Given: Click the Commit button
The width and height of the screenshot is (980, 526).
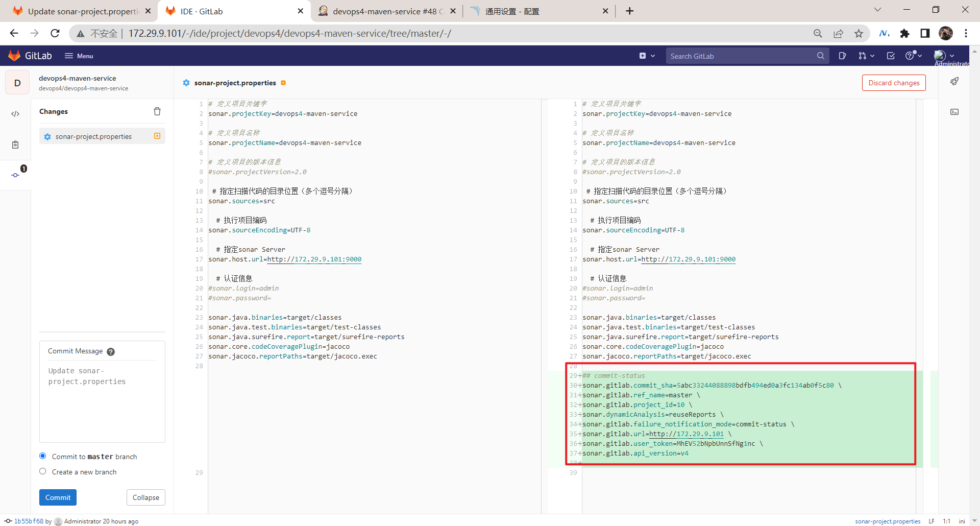Looking at the screenshot, I should pyautogui.click(x=58, y=497).
